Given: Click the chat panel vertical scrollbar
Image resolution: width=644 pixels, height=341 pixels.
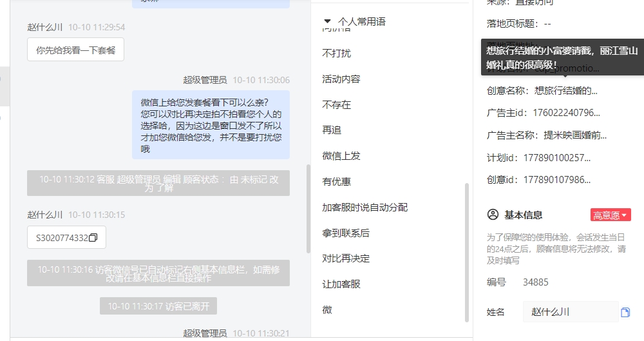Looking at the screenshot, I should click(x=308, y=209).
